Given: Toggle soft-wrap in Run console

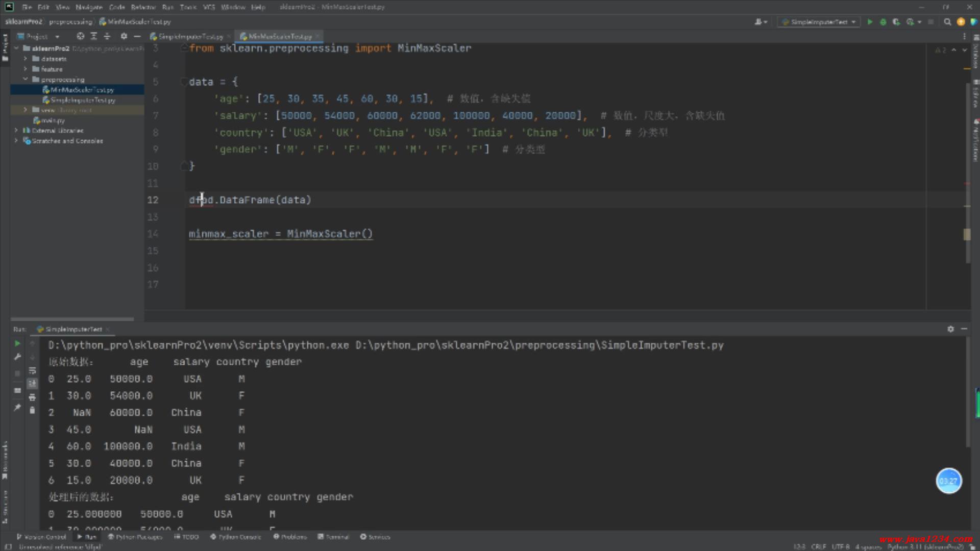Looking at the screenshot, I should (x=32, y=370).
